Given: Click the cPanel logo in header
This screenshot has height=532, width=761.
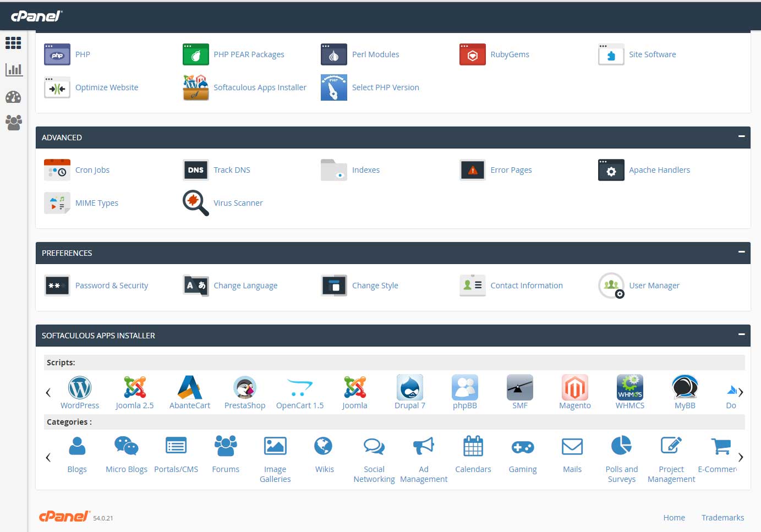Looking at the screenshot, I should pos(37,16).
